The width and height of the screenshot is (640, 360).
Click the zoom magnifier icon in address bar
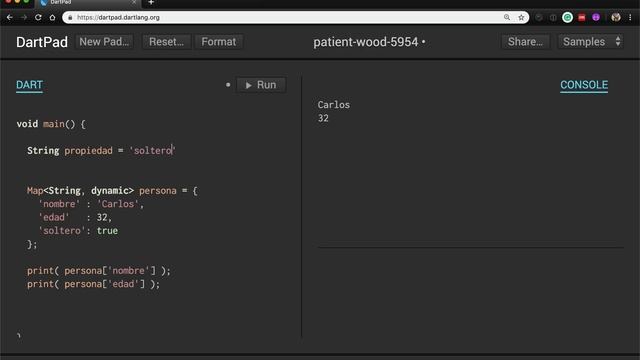point(507,17)
